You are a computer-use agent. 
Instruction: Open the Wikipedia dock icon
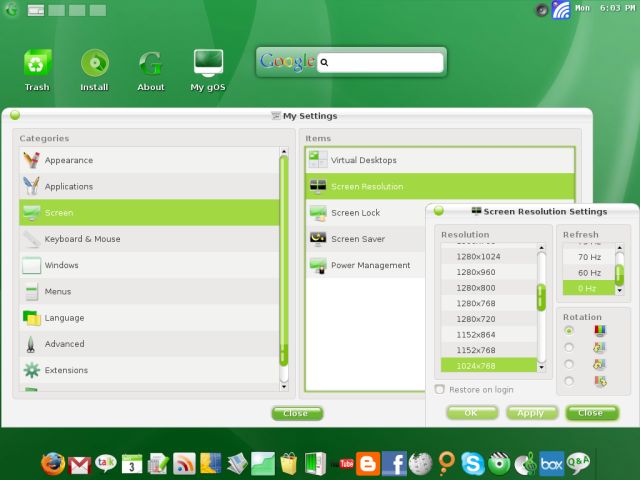(x=420, y=463)
